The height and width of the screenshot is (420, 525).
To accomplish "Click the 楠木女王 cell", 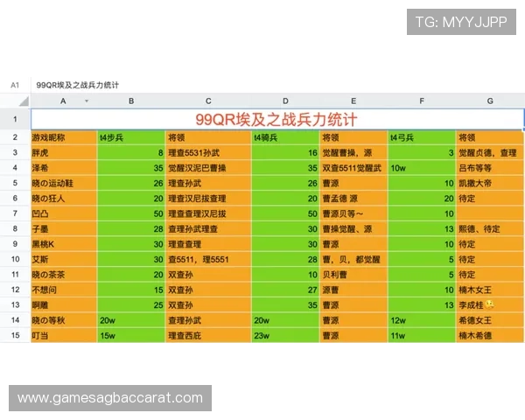I will (x=490, y=290).
